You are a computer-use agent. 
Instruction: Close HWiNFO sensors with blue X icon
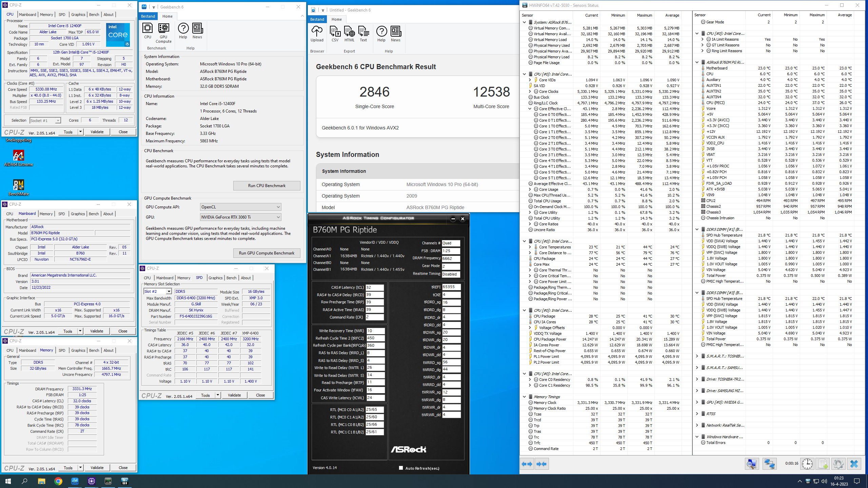click(x=854, y=464)
